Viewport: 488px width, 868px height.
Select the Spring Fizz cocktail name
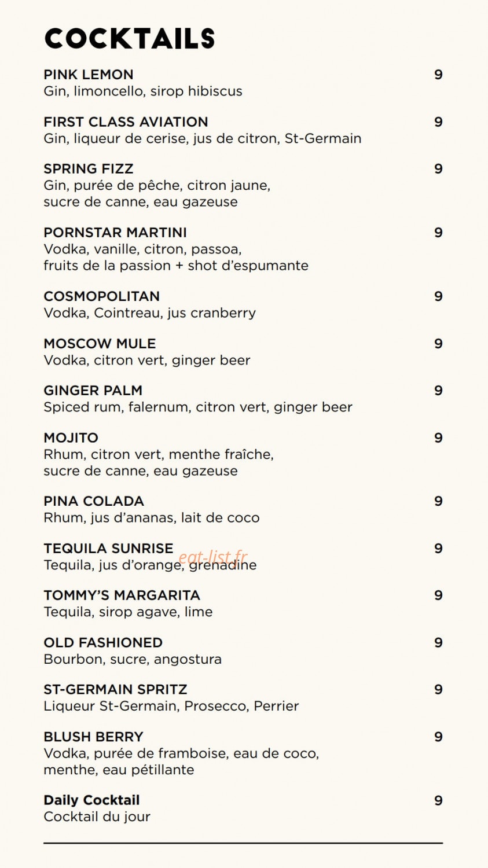coord(89,169)
